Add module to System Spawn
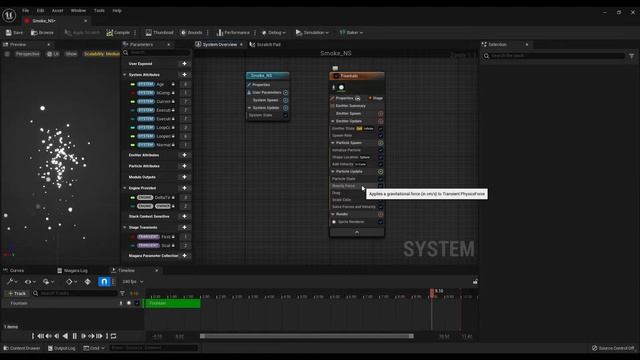 point(285,100)
